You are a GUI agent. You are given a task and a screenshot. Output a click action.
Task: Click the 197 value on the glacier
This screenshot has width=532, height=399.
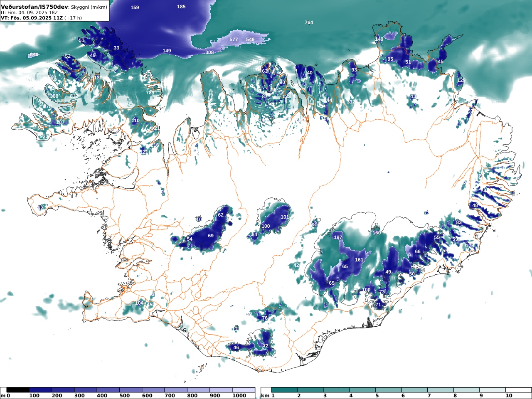pos(338,237)
